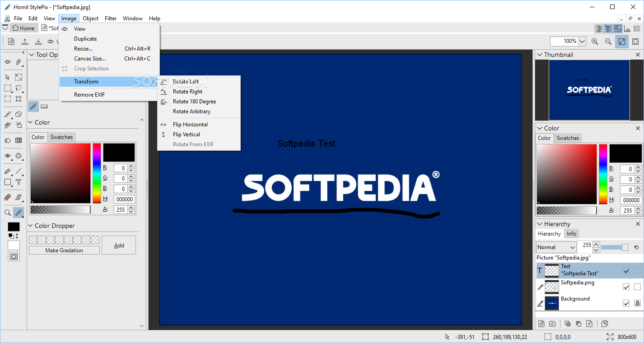644x343 pixels.
Task: Toggle visibility checkbox of Text layer
Action: [x=626, y=271]
